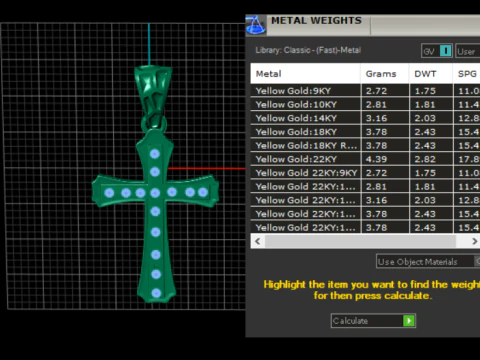Click the Metal Weights flask icon
This screenshot has height=360, width=480.
pyautogui.click(x=256, y=25)
